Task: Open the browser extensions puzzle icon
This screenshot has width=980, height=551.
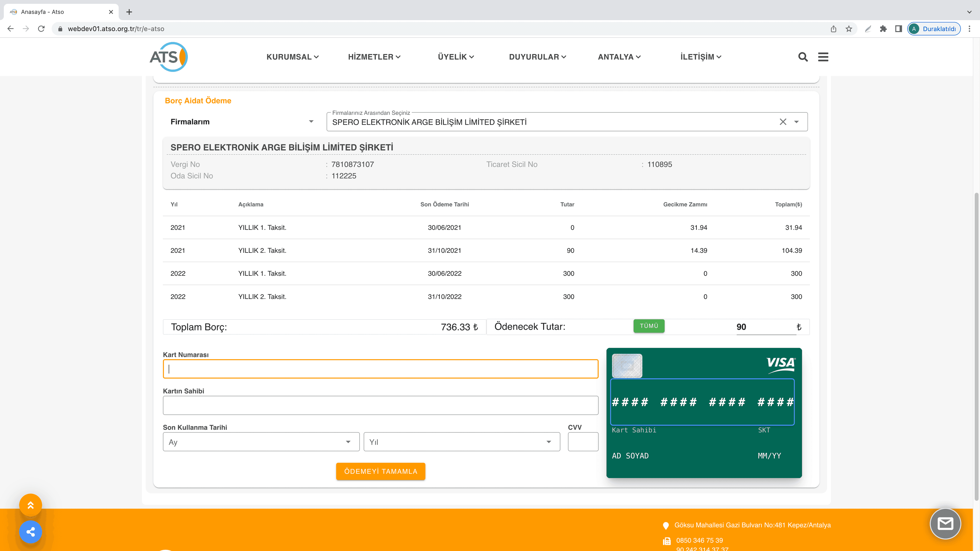Action: coord(883,29)
